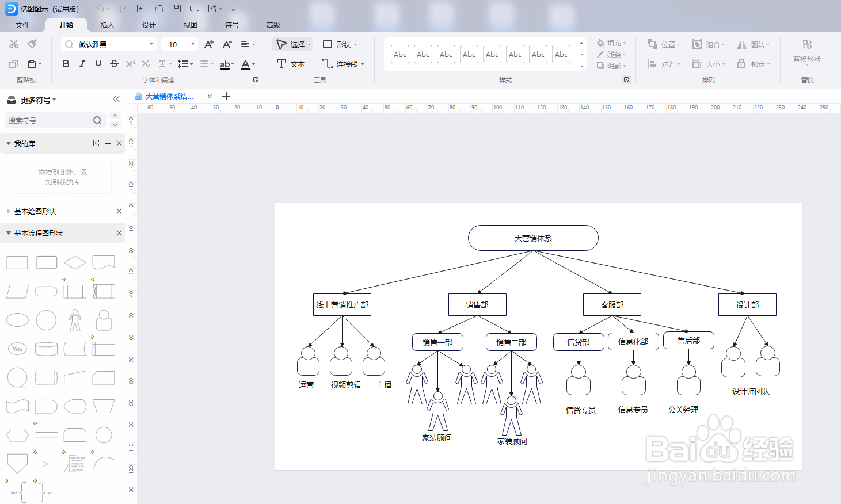Increase font size with the A+ icon
The height and width of the screenshot is (504, 841).
(209, 44)
